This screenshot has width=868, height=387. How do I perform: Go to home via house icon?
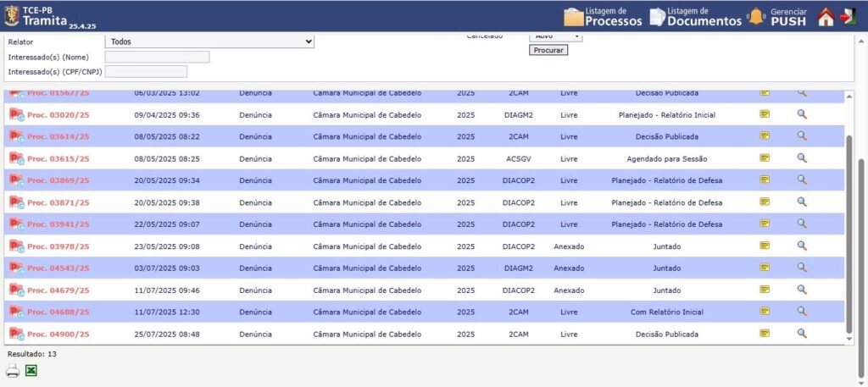(x=826, y=16)
